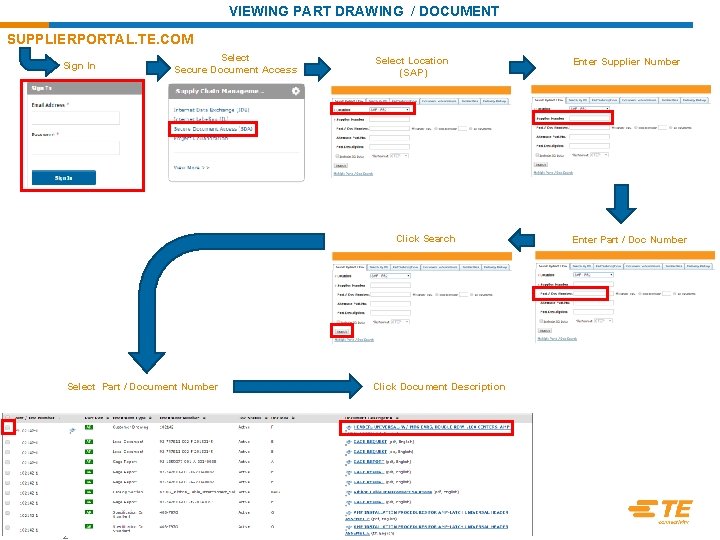Viewport: 720px width, 540px height.
Task: Click the red-boxed Search button under Click Search
Action: 342,331
